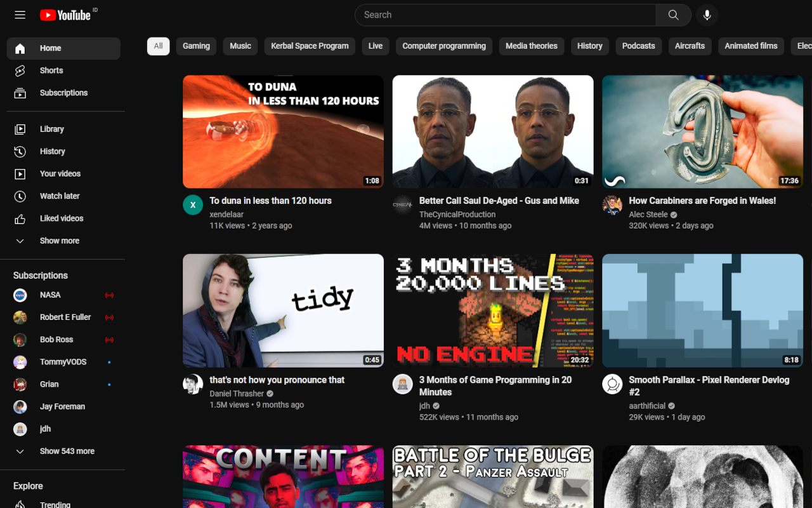
Task: Open '3 Months of Game Programming' title
Action: [495, 386]
